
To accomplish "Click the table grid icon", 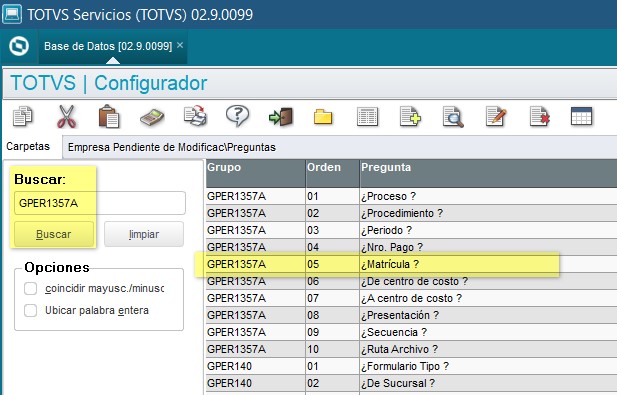I will 581,116.
